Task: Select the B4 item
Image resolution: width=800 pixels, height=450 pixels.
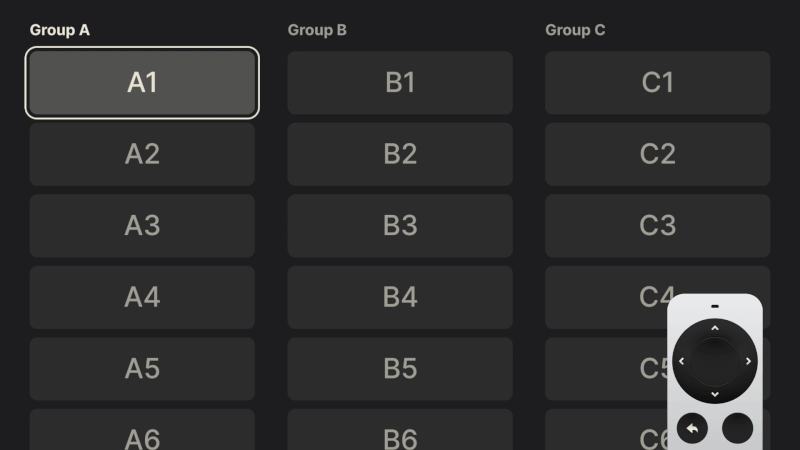Action: click(400, 297)
